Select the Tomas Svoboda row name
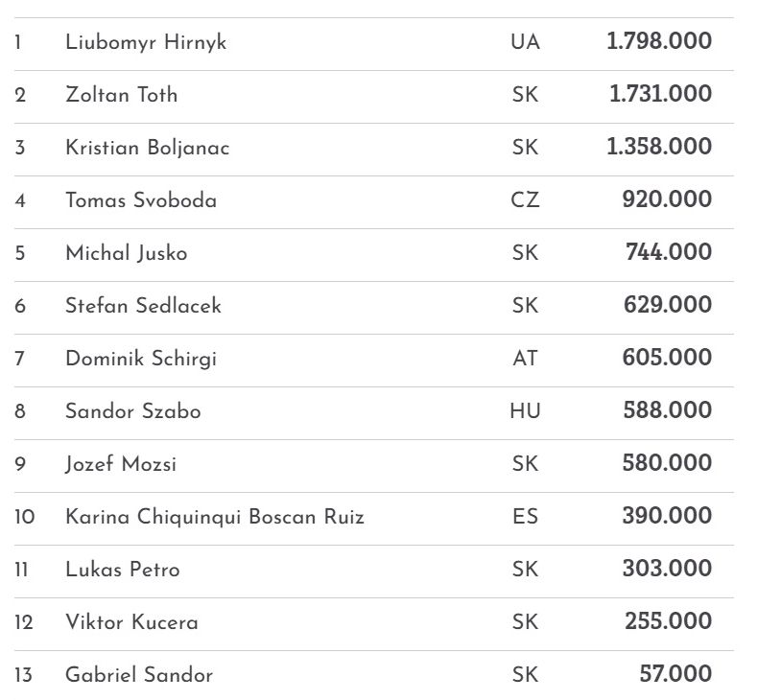Viewport: 757px width, 700px height. tap(141, 200)
